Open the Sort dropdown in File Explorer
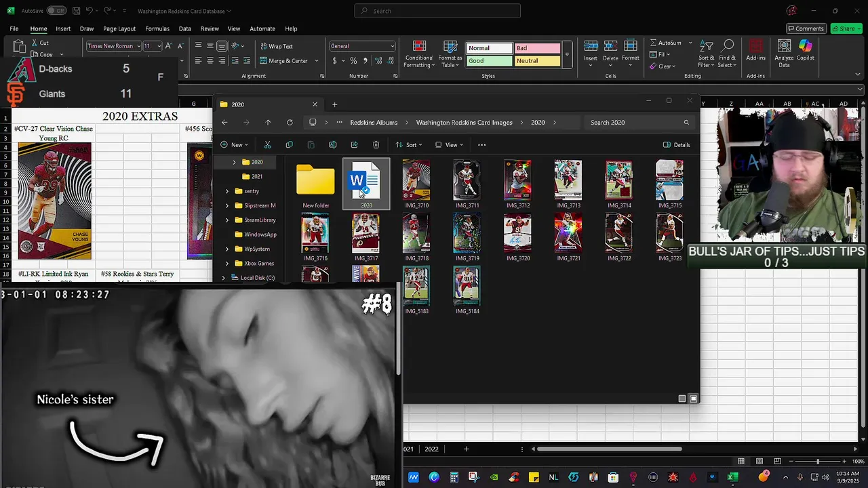 pyautogui.click(x=409, y=144)
